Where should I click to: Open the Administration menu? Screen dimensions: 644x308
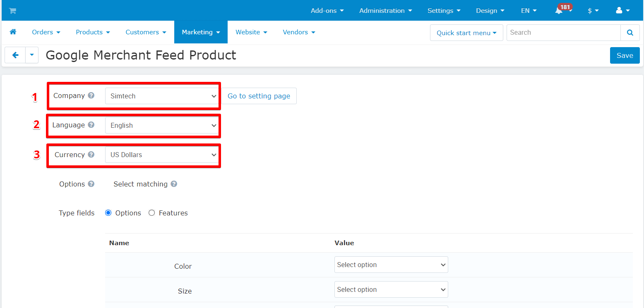386,11
